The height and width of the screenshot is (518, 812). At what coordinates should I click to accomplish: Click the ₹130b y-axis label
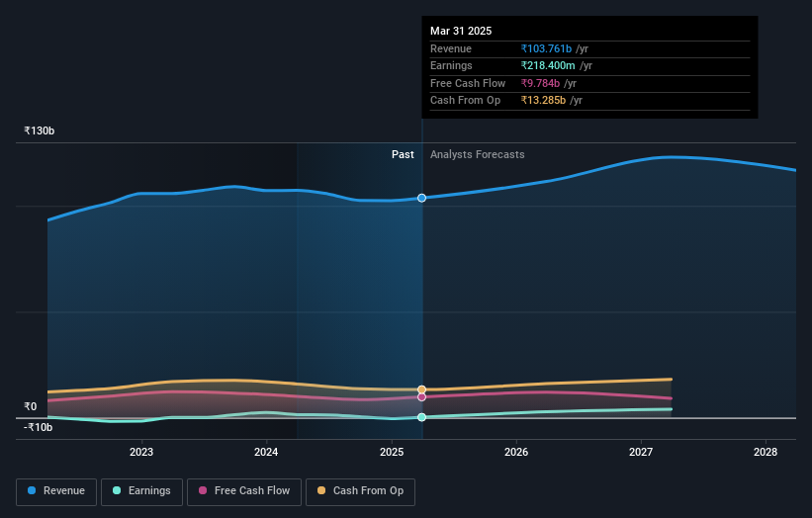point(40,130)
